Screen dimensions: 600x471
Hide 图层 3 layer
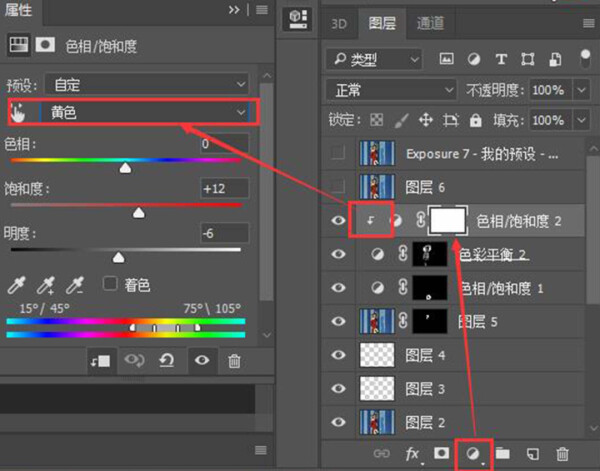coord(338,389)
